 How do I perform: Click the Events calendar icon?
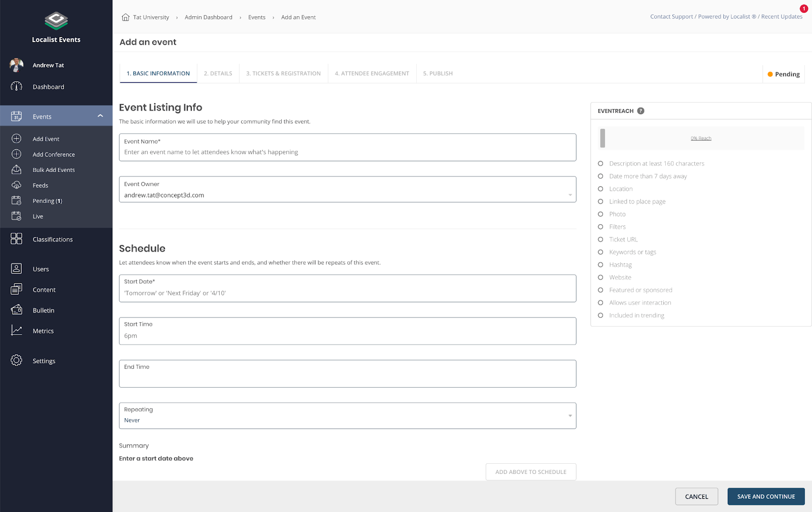pyautogui.click(x=16, y=116)
